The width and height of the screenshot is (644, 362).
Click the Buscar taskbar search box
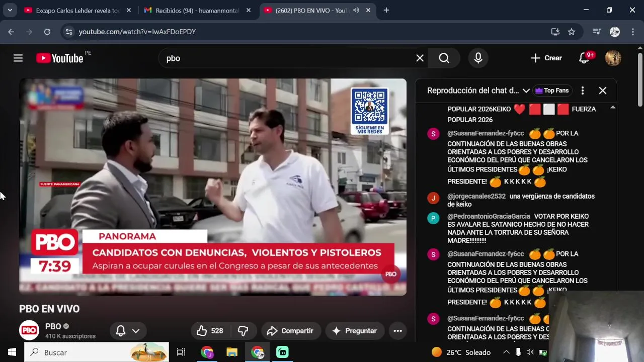tap(97, 352)
